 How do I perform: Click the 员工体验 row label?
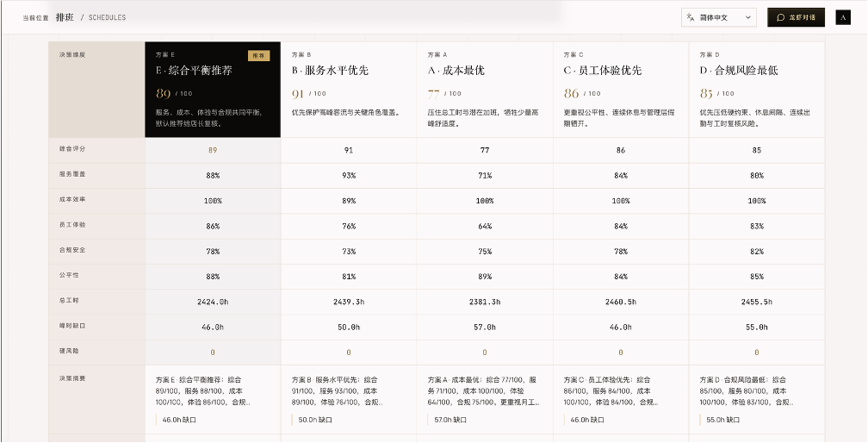click(72, 225)
